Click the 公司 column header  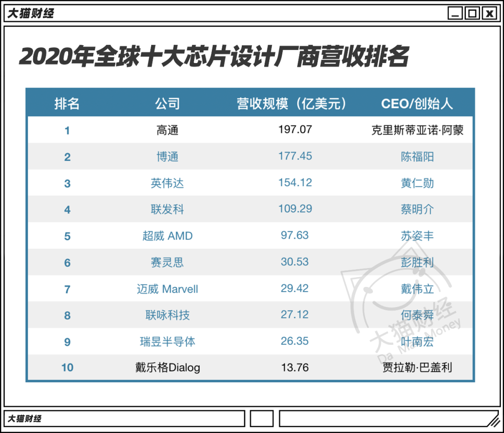[x=168, y=104]
